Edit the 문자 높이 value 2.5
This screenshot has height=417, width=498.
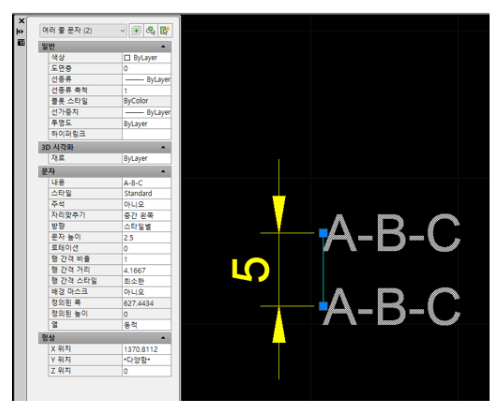[147, 237]
